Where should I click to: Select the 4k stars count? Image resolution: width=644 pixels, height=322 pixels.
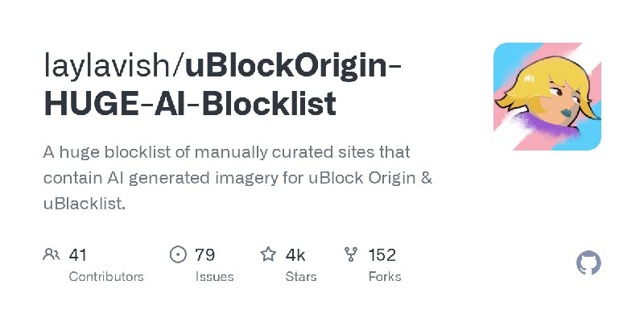click(295, 255)
